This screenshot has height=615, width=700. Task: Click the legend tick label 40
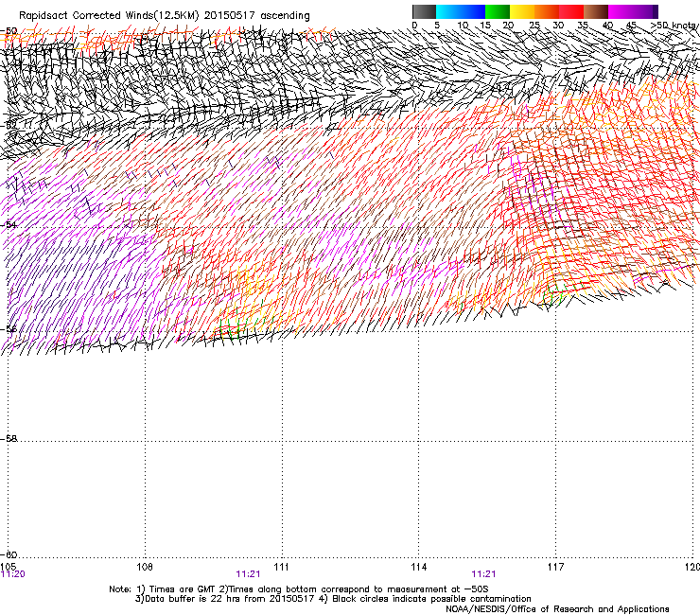[607, 26]
